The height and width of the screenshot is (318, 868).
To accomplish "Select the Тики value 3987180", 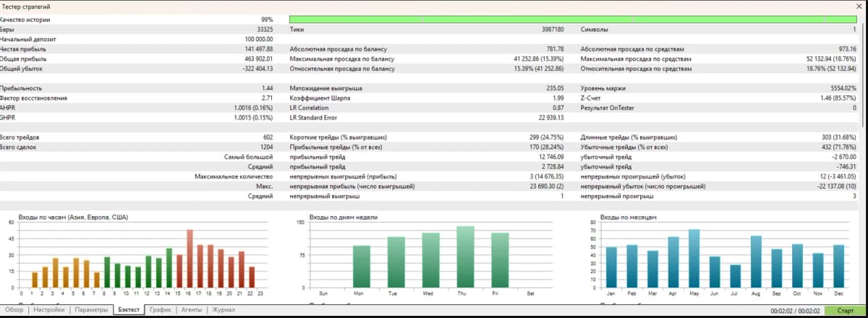I will [x=553, y=30].
